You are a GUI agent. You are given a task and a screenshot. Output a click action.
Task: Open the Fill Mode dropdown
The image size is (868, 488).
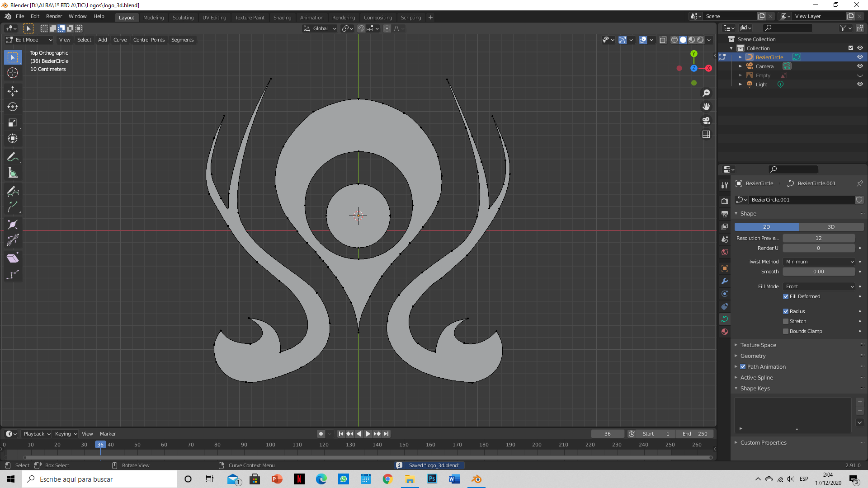coord(819,286)
